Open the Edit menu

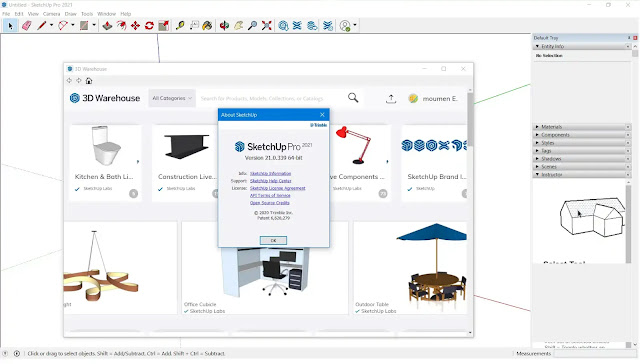(19, 14)
